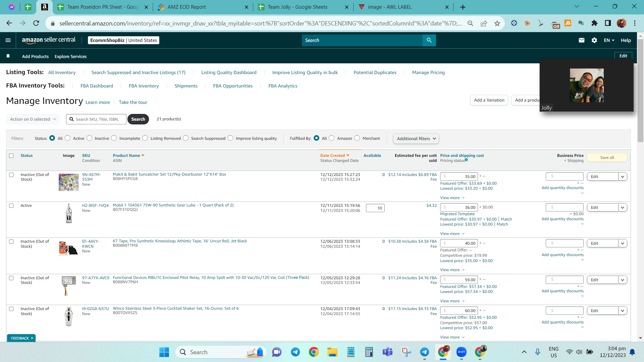Click the black Search button for SKUs
The image size is (644, 362).
coord(138,119)
